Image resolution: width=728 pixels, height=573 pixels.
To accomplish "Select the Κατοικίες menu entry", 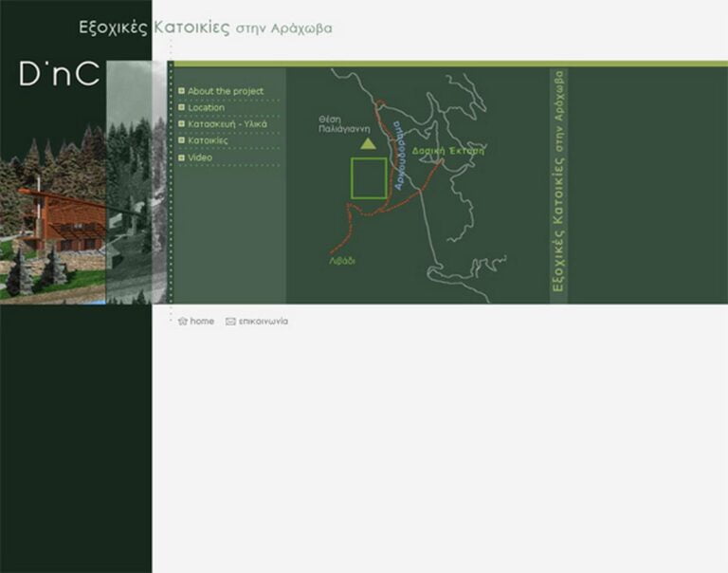I will pos(208,140).
